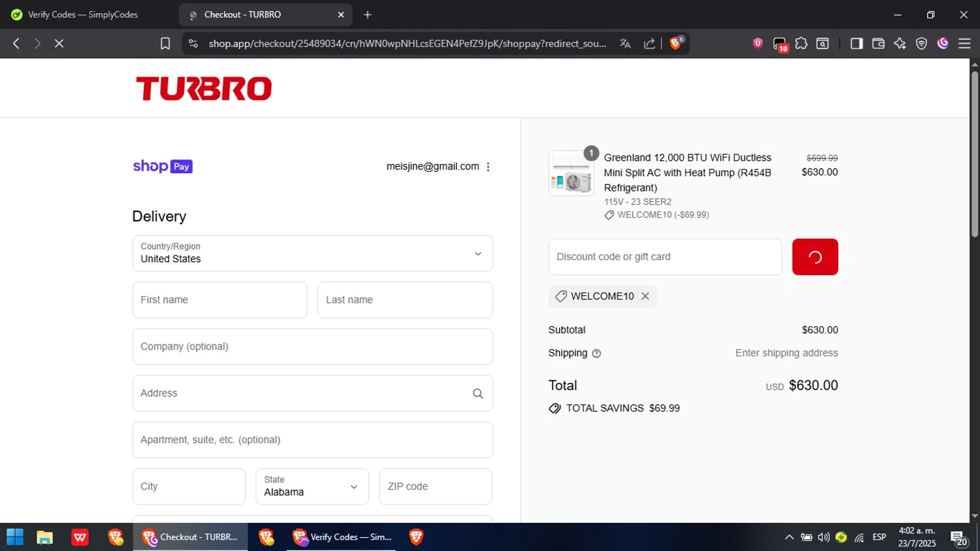Click the TURBRO logo

[204, 88]
